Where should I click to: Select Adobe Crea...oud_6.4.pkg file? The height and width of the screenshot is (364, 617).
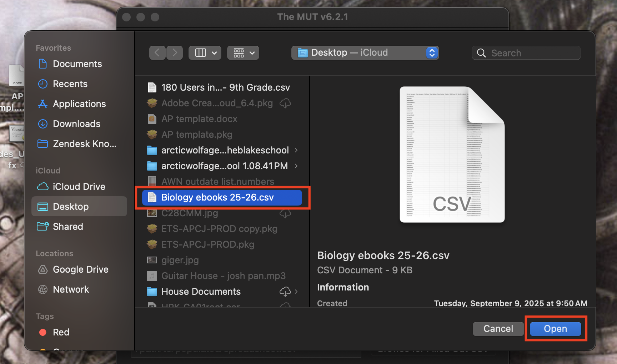(222, 103)
